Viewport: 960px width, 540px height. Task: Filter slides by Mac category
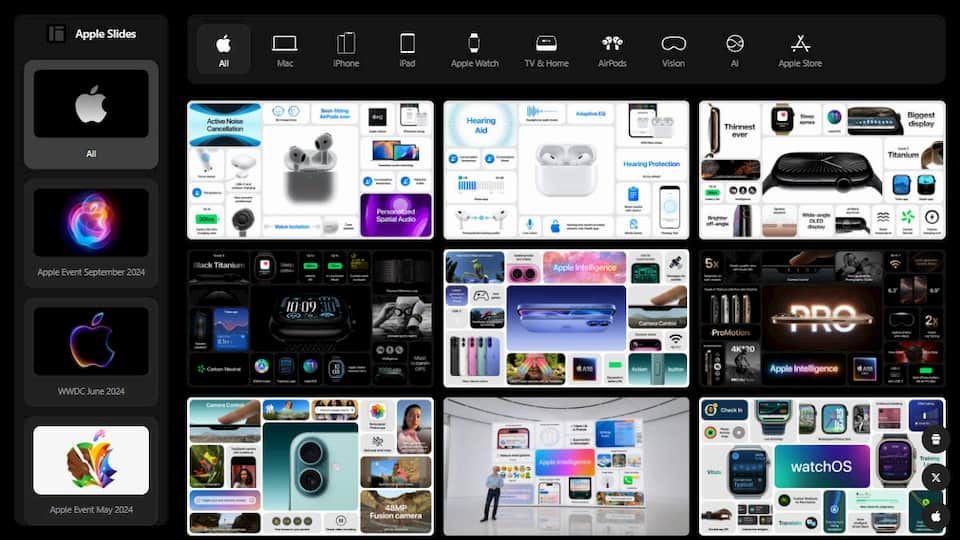(x=285, y=50)
